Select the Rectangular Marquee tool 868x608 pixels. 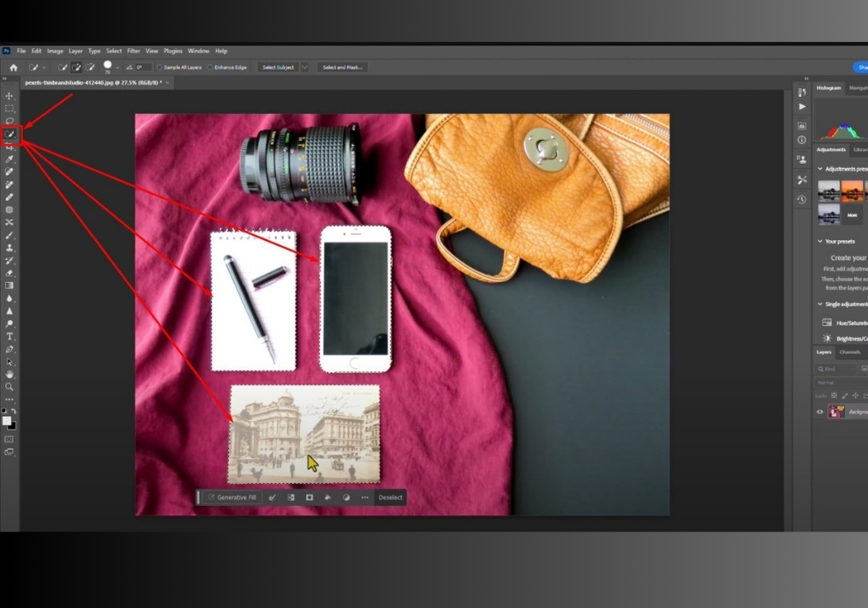[x=9, y=109]
